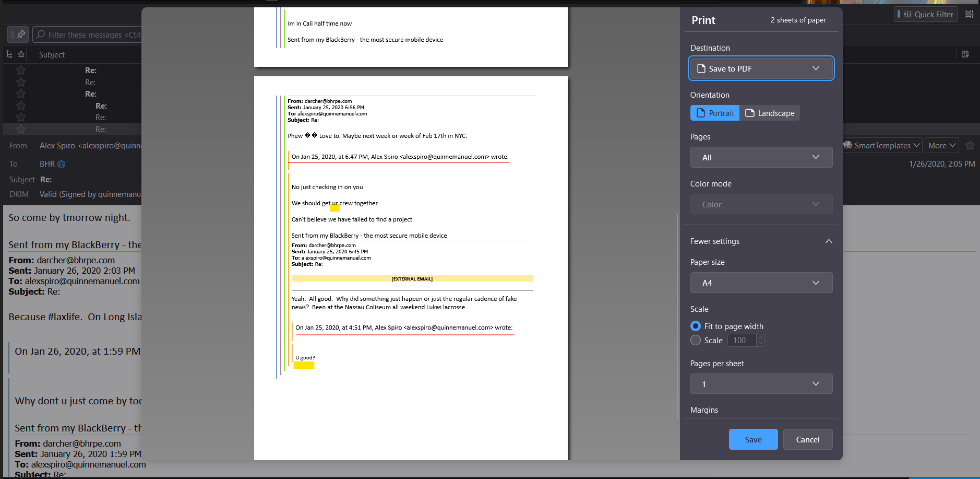The width and height of the screenshot is (980, 479).
Task: Click the BHR contact address book icon
Action: coord(61,164)
